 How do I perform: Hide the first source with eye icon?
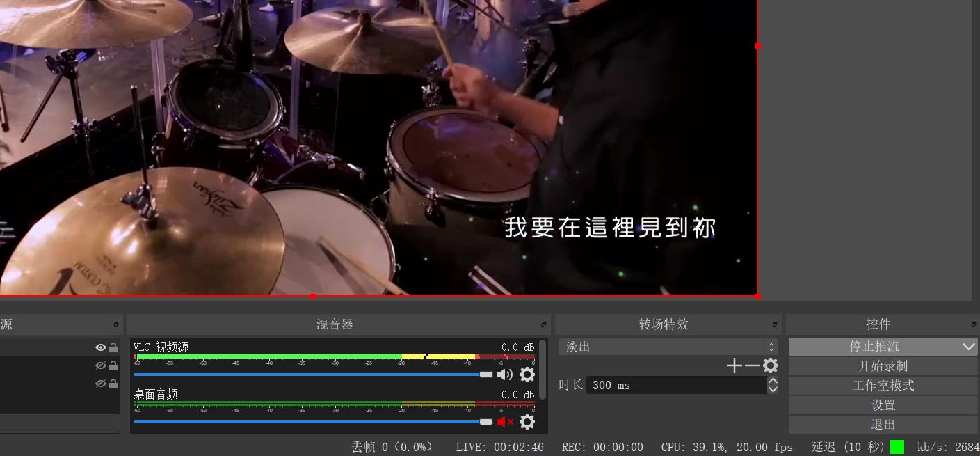(x=101, y=347)
